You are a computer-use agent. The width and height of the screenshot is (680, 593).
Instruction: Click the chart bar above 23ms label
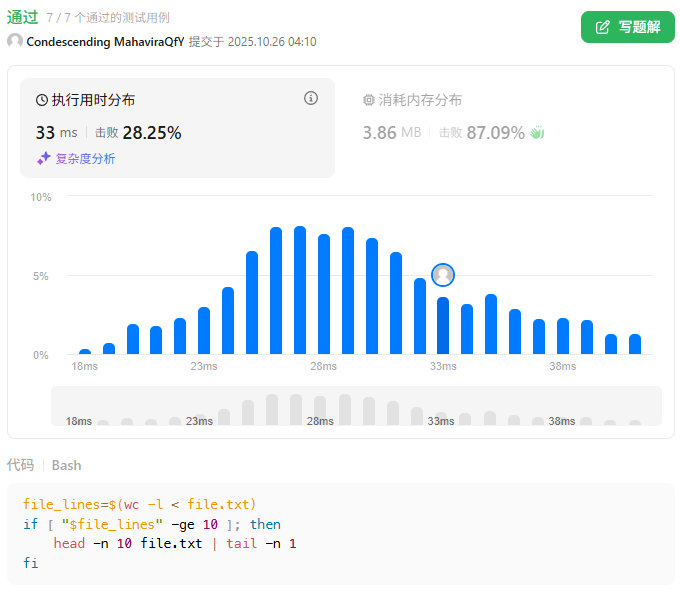tap(204, 330)
